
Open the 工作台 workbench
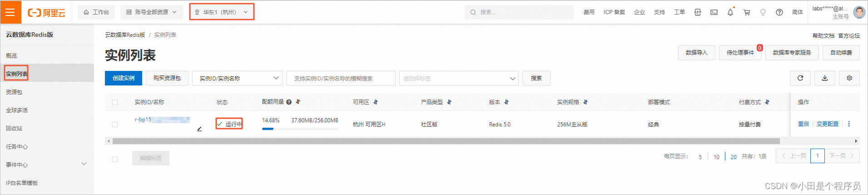tap(96, 12)
